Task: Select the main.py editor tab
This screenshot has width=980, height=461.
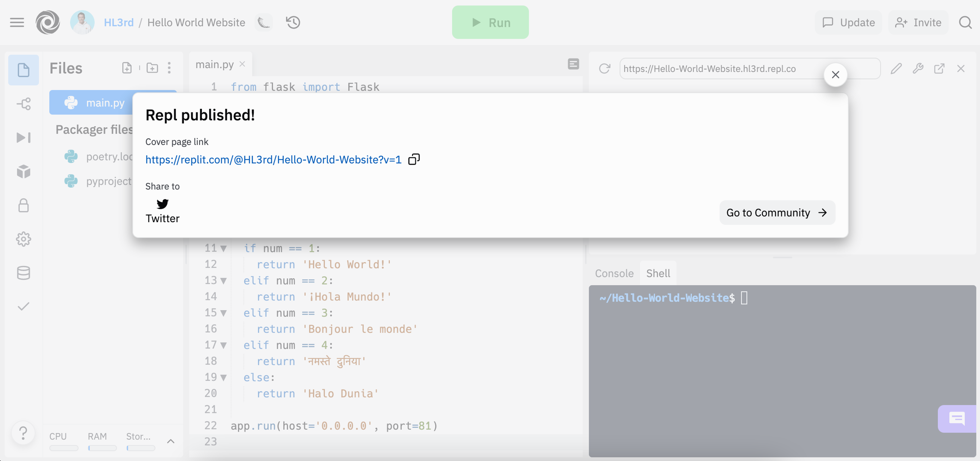Action: click(x=215, y=65)
